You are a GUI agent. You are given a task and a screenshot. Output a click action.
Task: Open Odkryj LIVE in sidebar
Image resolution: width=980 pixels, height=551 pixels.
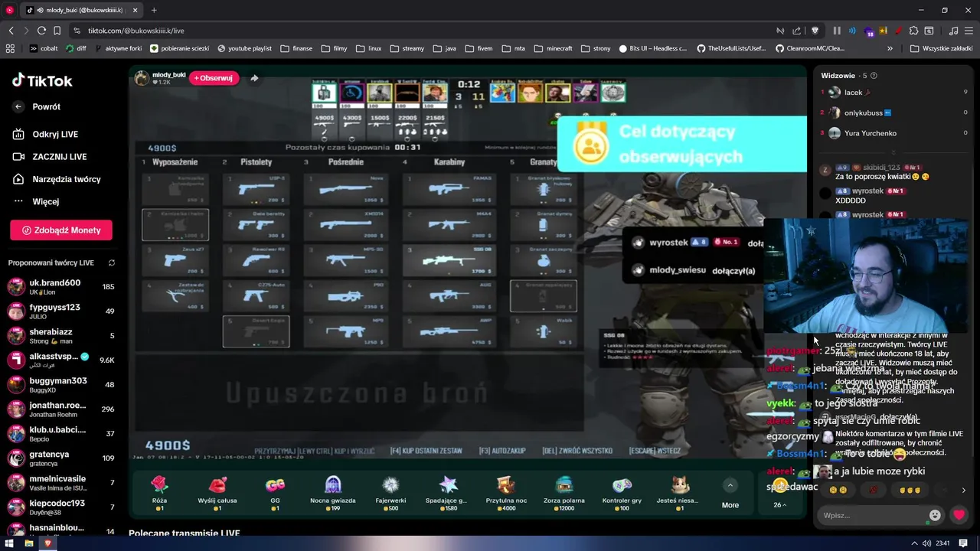(55, 134)
